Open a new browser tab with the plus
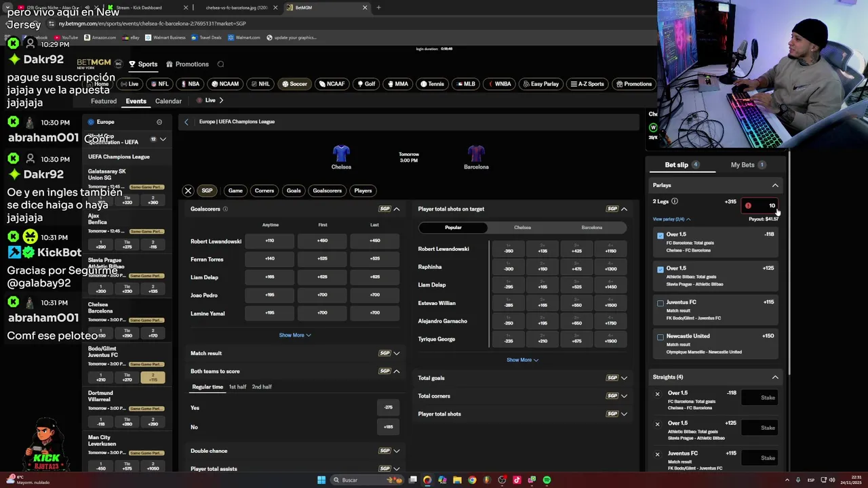Screen dimensions: 868x488 (378, 7)
